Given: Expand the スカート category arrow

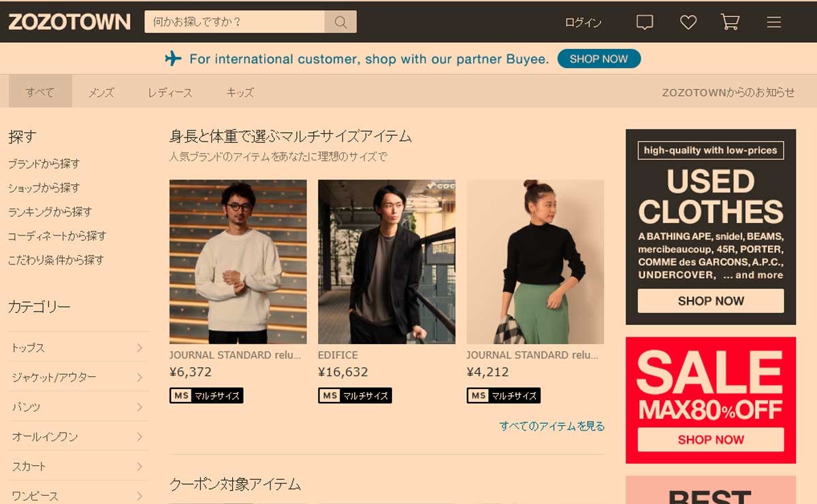Looking at the screenshot, I should click(x=139, y=467).
